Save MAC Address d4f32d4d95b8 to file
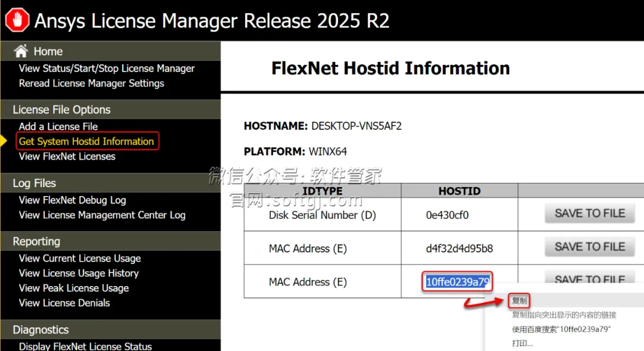 pos(590,247)
